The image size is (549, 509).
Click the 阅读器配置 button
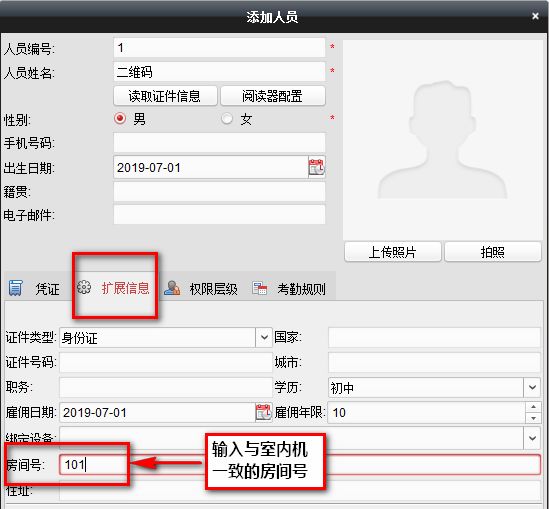click(273, 96)
